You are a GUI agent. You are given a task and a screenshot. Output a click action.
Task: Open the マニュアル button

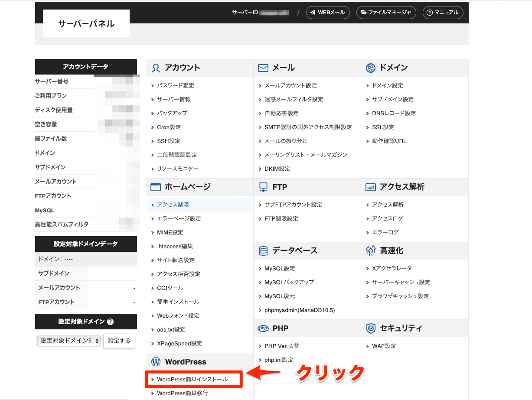pyautogui.click(x=443, y=13)
